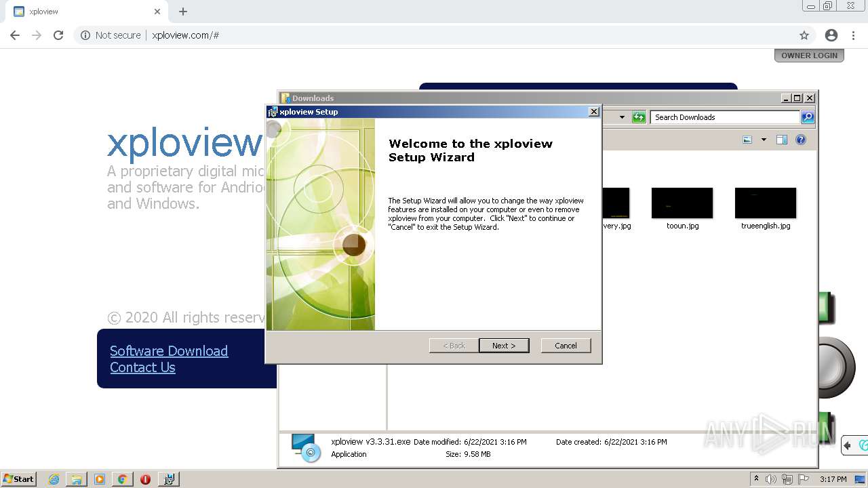
Task: Open Action Center flag tray icon
Action: [804, 479]
